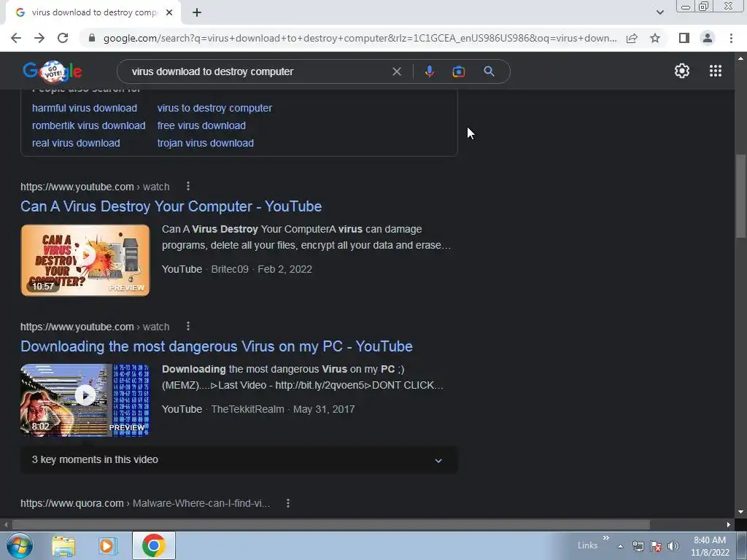Clear the search box with the X
The height and width of the screenshot is (560, 747).
[396, 71]
